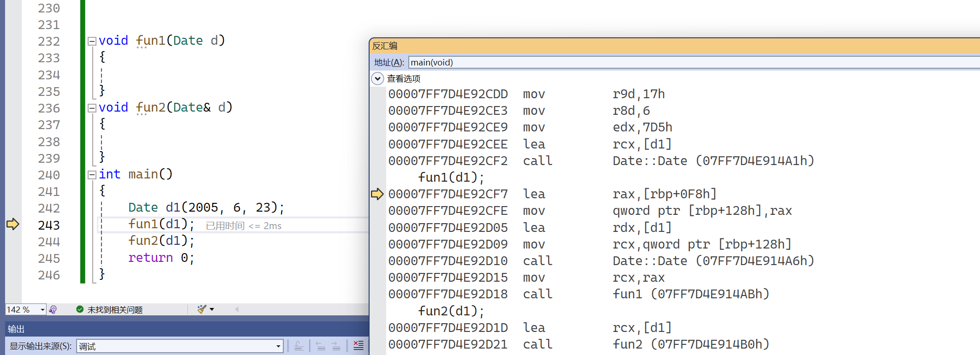980x355 pixels.
Task: Click the green no-issues checkmark icon
Action: [x=80, y=309]
